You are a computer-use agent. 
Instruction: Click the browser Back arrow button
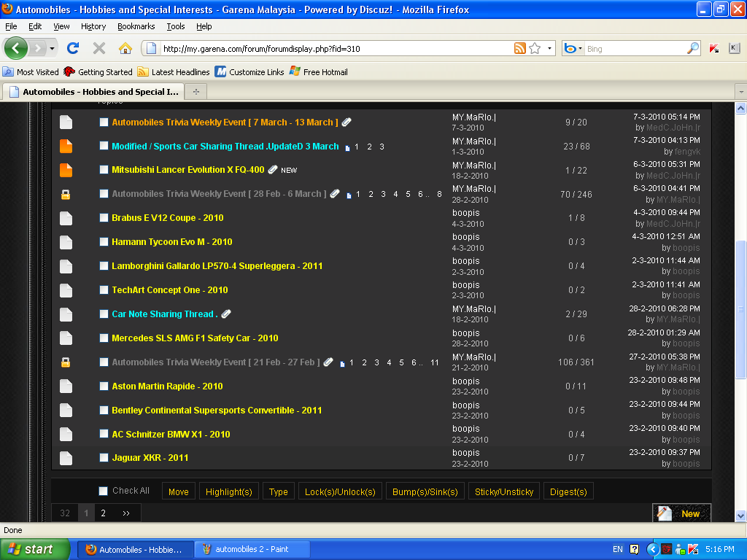(x=16, y=48)
